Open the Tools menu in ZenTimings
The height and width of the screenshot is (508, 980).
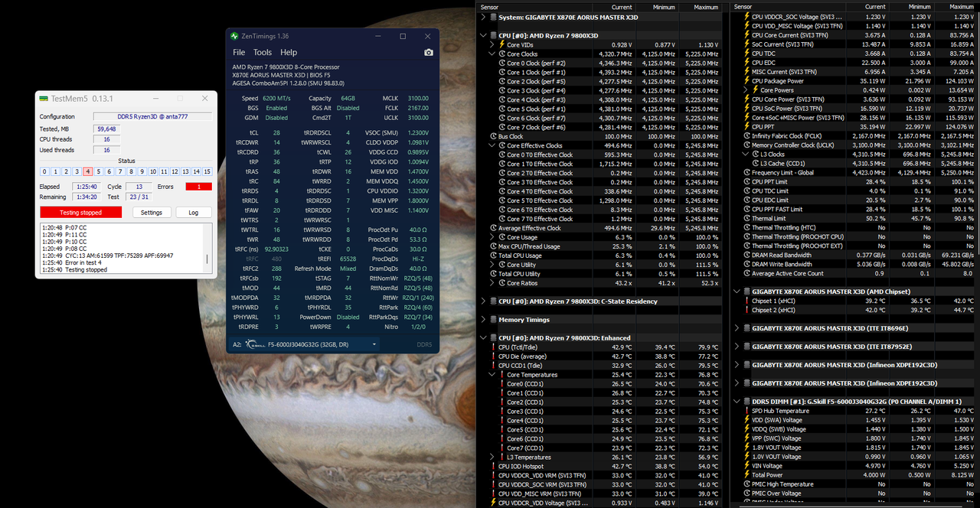click(x=263, y=53)
